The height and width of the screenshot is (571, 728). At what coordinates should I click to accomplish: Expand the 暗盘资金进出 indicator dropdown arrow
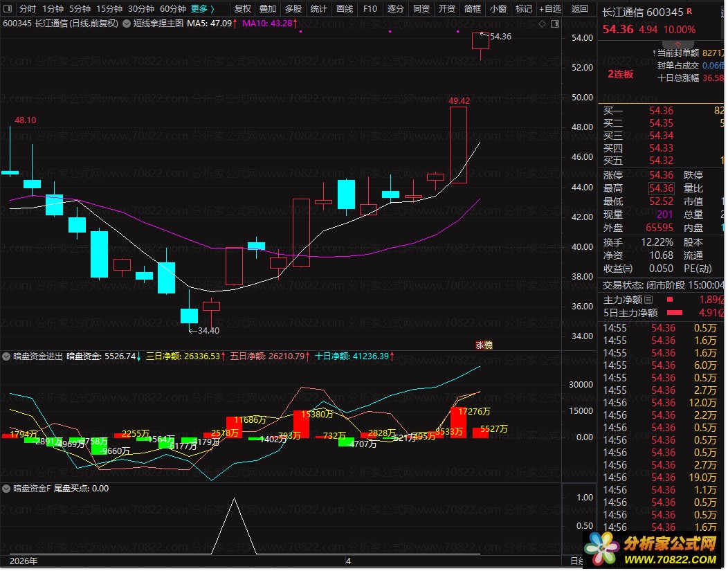[6, 356]
